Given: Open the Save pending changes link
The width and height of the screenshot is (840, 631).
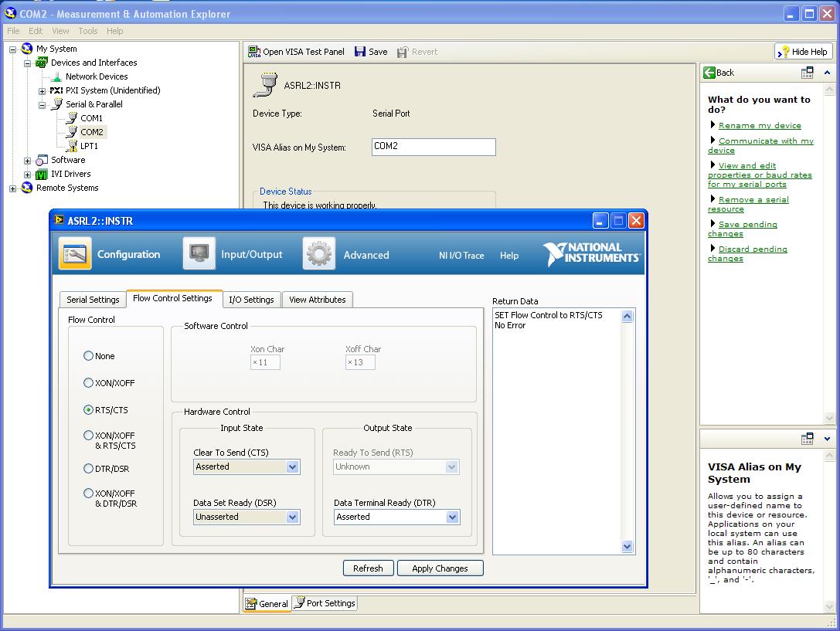Looking at the screenshot, I should point(743,229).
